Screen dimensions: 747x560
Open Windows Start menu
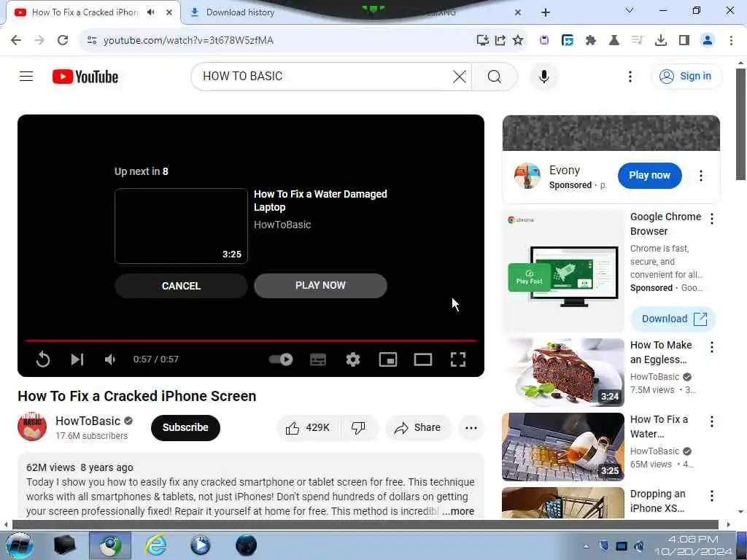18,545
